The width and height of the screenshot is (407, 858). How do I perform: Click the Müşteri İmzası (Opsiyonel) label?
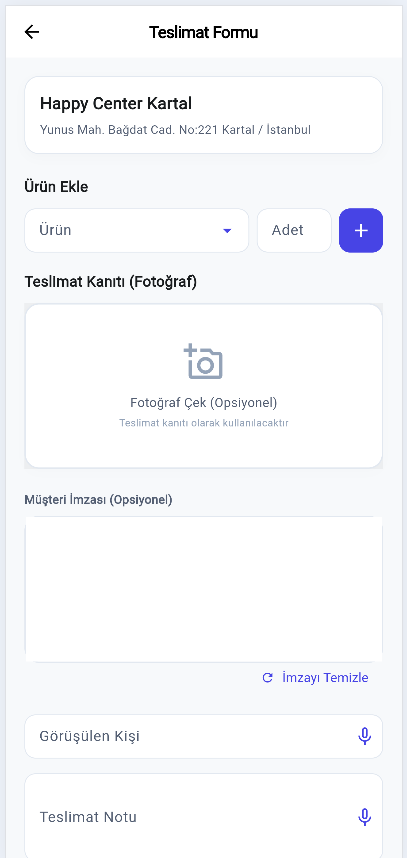point(98,500)
